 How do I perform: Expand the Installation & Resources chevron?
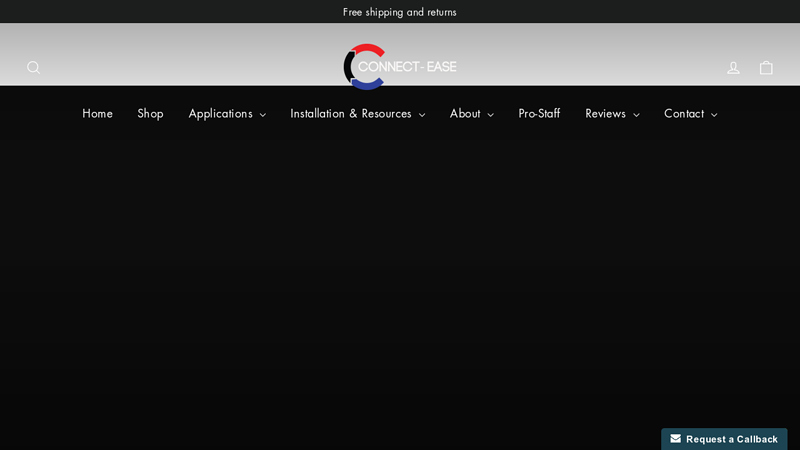(x=422, y=115)
